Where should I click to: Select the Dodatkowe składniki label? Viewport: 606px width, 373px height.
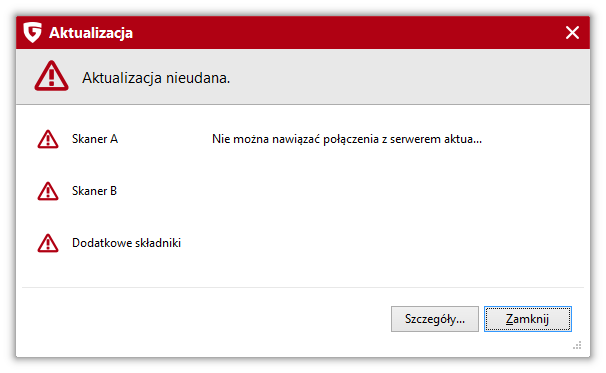pyautogui.click(x=126, y=243)
